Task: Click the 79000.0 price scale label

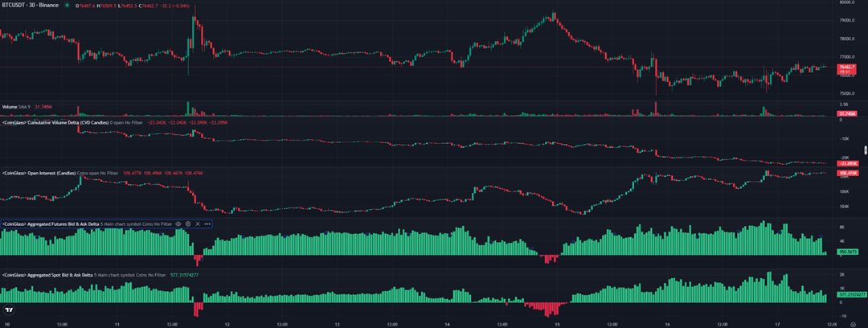Action: (x=847, y=20)
